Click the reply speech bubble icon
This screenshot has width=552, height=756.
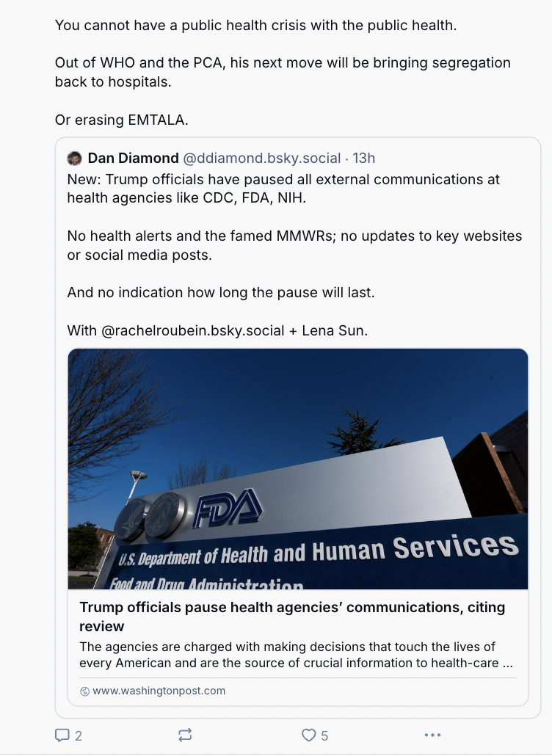[x=62, y=735]
